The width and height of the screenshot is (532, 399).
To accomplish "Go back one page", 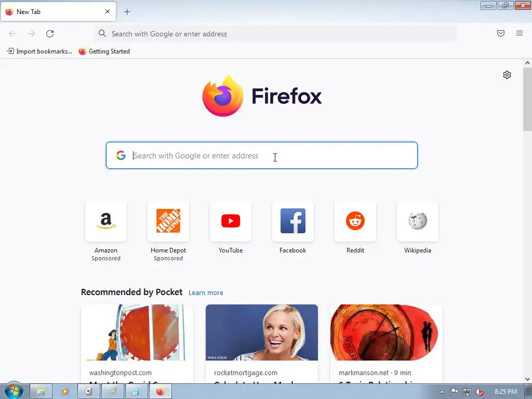I will tap(12, 34).
